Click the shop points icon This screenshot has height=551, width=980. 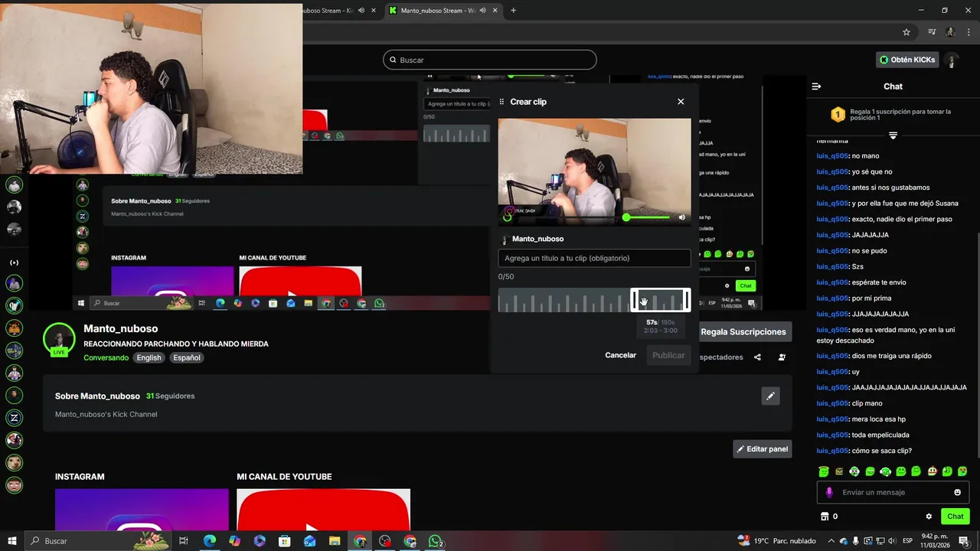point(825,517)
